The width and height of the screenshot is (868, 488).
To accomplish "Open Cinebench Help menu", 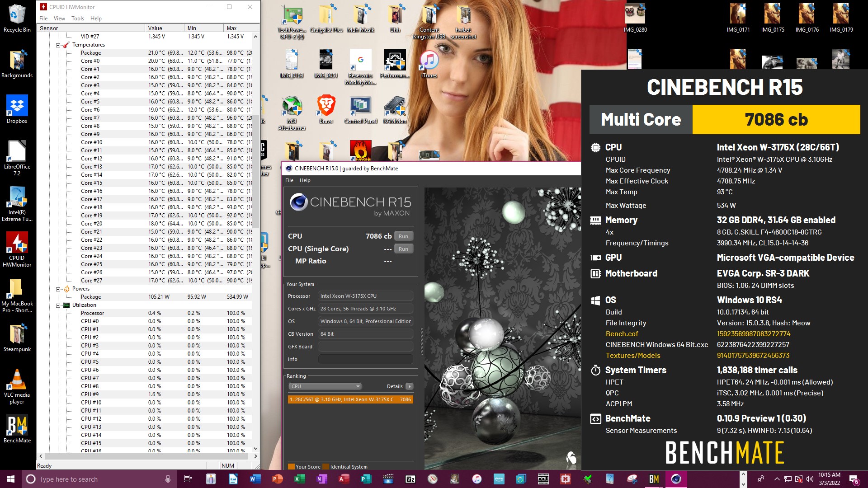I will [305, 180].
